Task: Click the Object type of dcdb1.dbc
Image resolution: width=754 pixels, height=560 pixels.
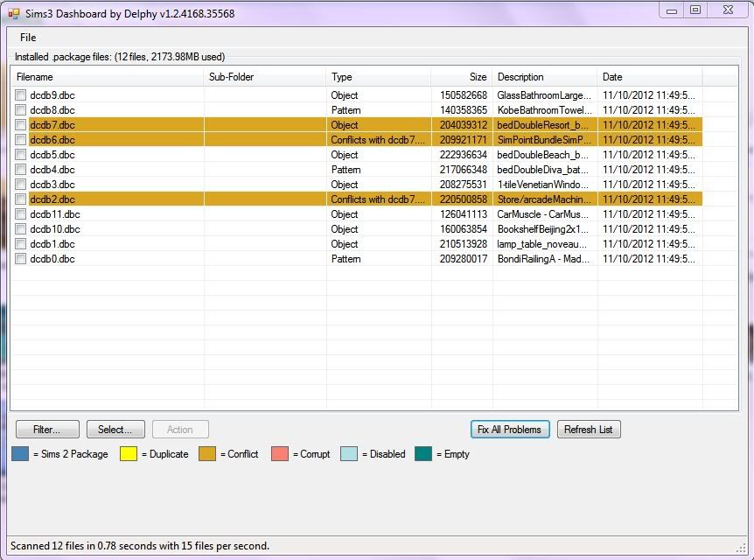Action: [345, 244]
